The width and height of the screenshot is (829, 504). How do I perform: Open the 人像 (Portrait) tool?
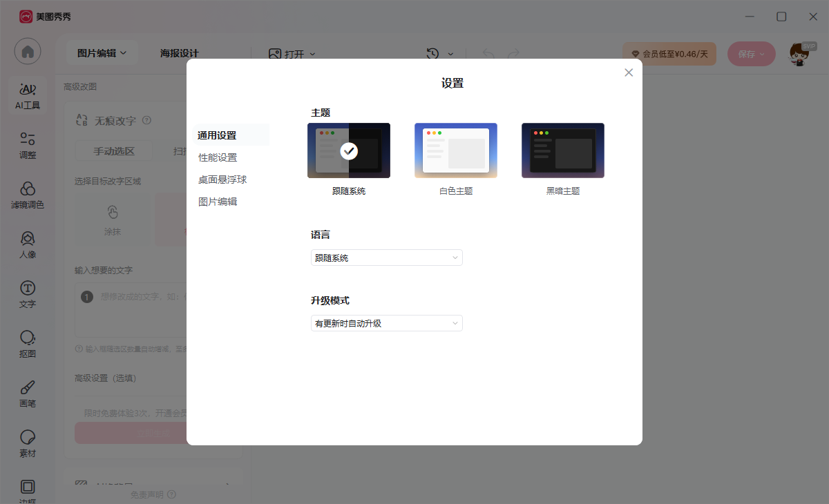[27, 245]
